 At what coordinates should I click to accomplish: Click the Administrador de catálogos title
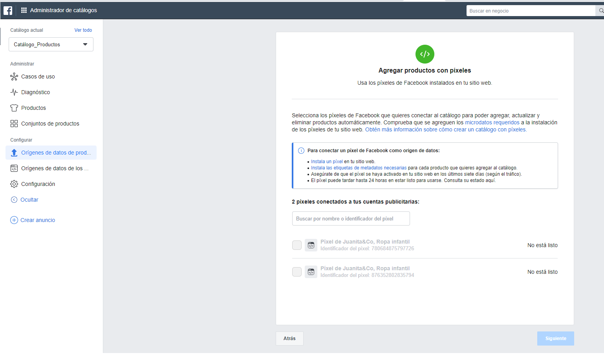tap(64, 10)
